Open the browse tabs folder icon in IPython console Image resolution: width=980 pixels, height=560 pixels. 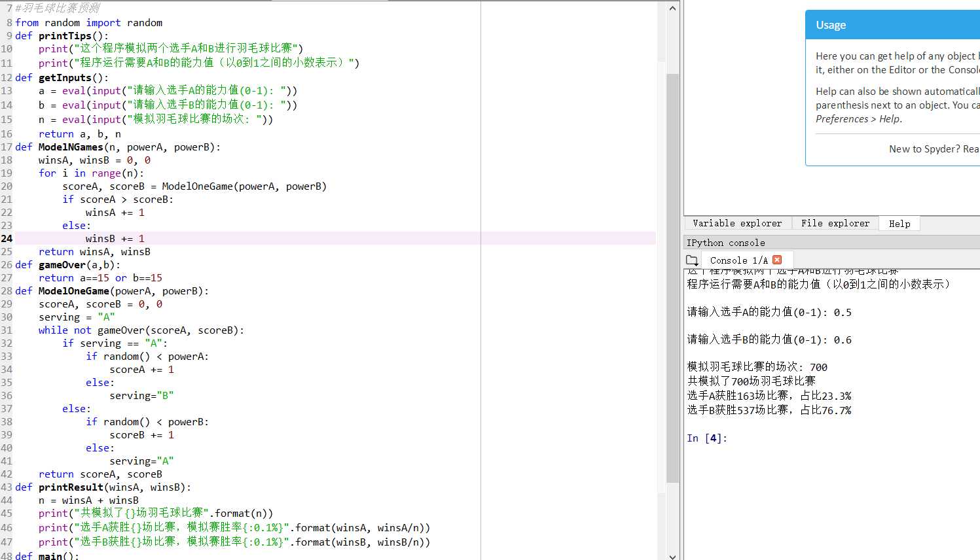[691, 260]
